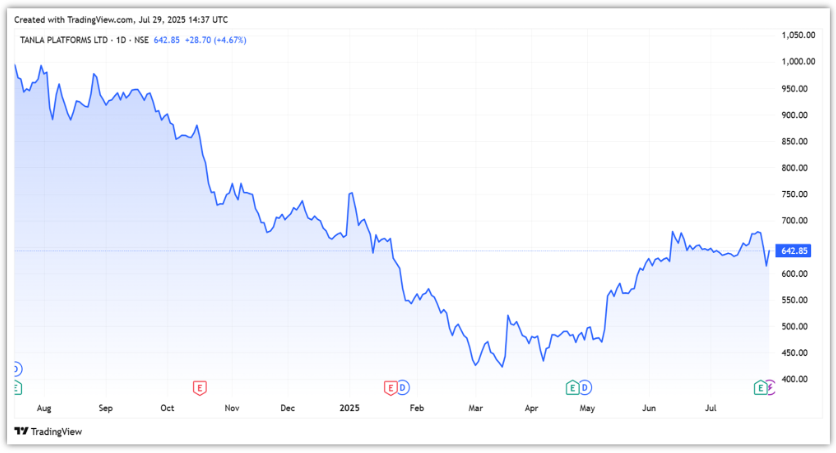The width and height of the screenshot is (836, 453).
Task: Click the green earnings marker at chart's left edge
Action: [15, 386]
